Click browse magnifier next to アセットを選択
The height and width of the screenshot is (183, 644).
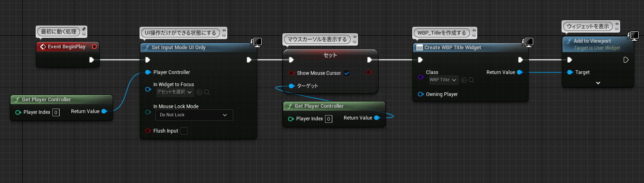(207, 92)
